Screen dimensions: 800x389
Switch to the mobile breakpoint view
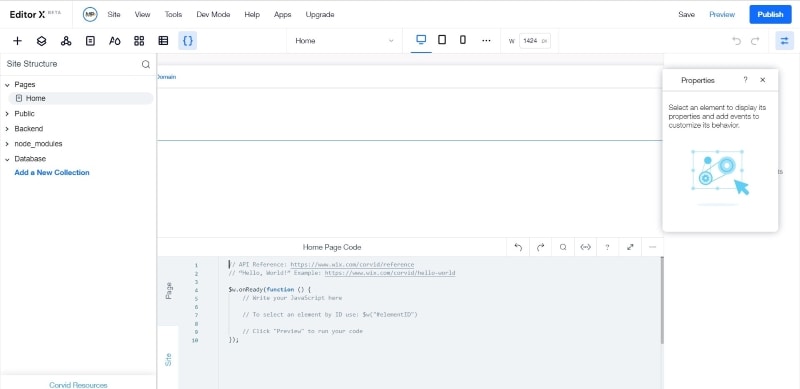463,40
